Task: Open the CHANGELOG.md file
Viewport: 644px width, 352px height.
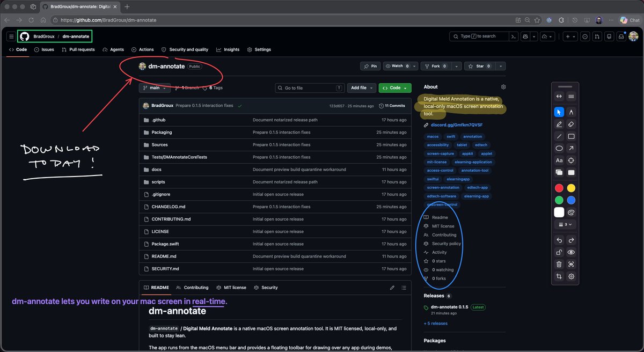Action: [169, 207]
